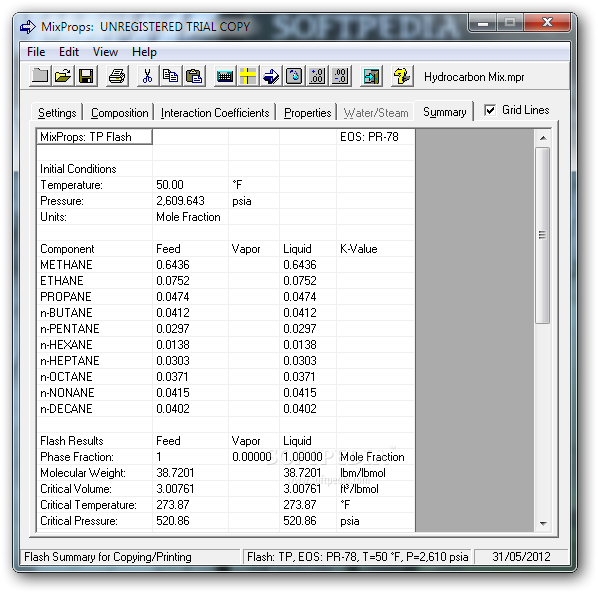The image size is (598, 593).
Task: Click the yellow cross grid icon
Action: coord(248,76)
